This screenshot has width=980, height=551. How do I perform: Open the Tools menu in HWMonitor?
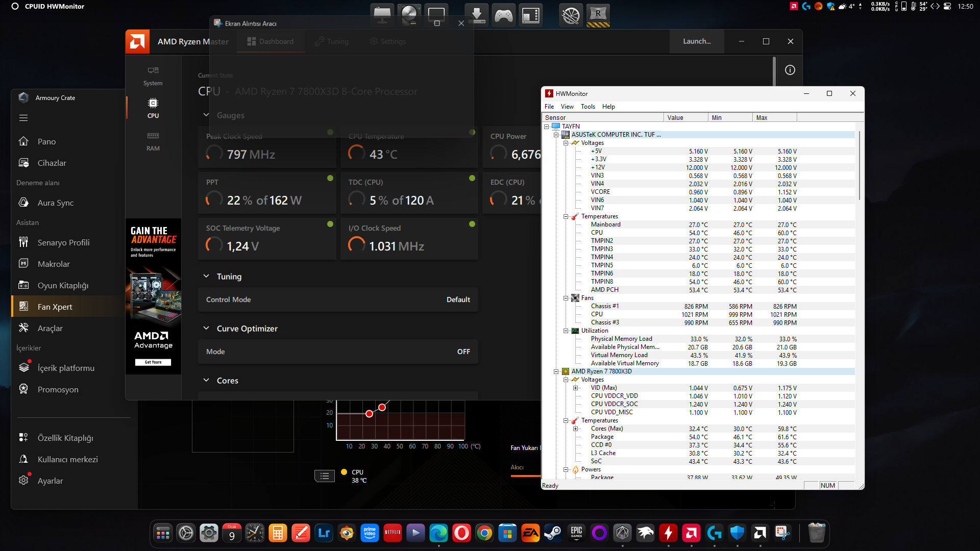(588, 107)
